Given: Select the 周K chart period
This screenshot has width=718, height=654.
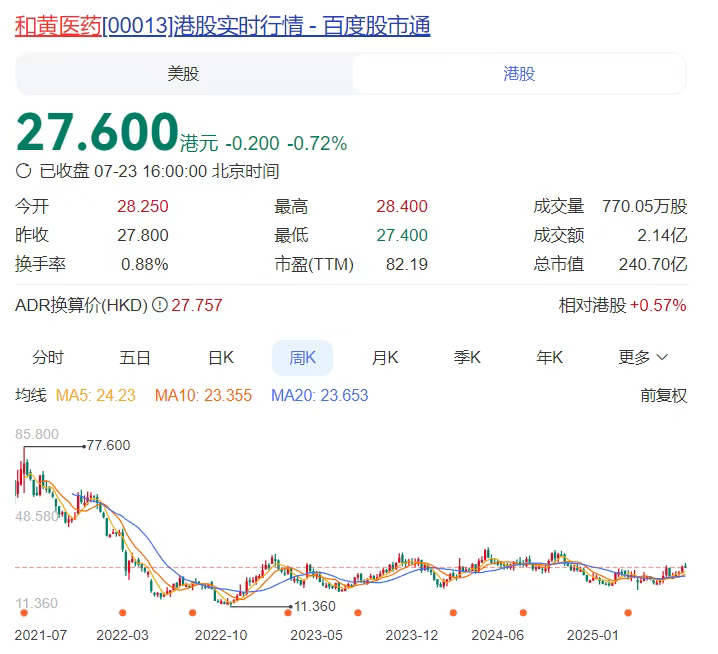Looking at the screenshot, I should (x=302, y=358).
